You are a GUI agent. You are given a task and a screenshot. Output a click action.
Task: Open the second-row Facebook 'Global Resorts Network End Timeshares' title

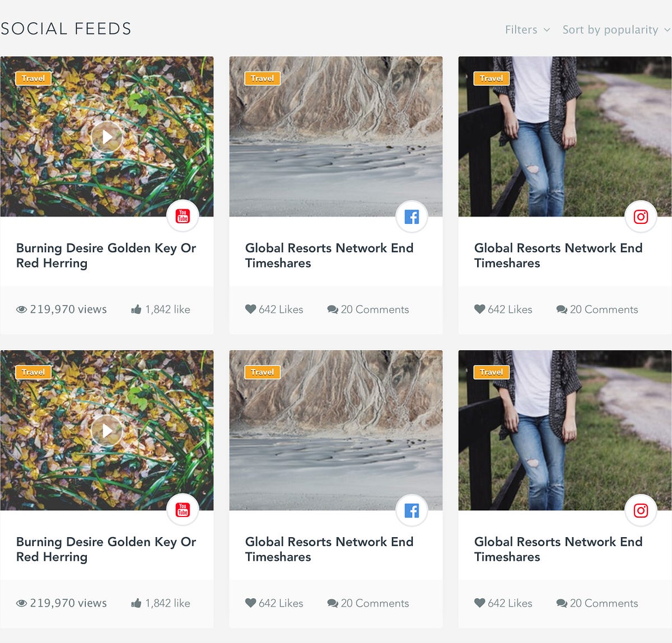coord(329,549)
